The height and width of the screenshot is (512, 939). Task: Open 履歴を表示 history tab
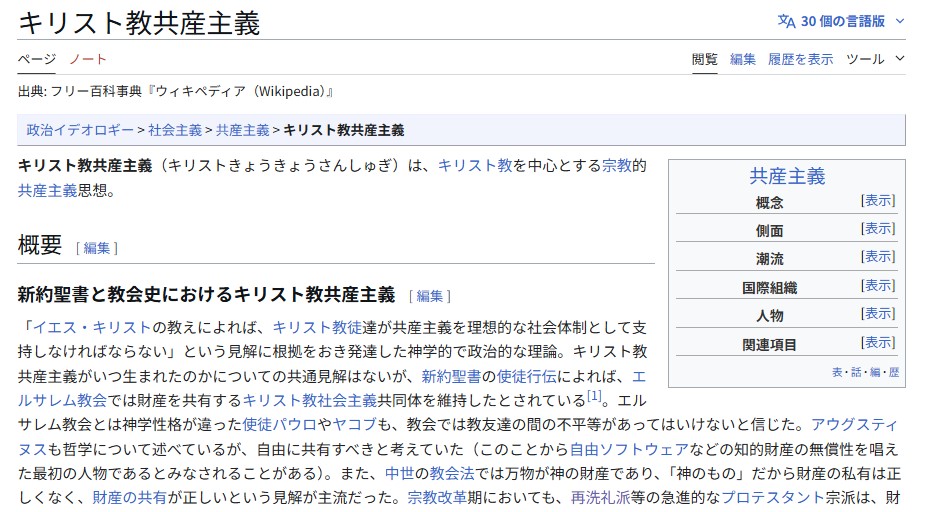point(801,59)
